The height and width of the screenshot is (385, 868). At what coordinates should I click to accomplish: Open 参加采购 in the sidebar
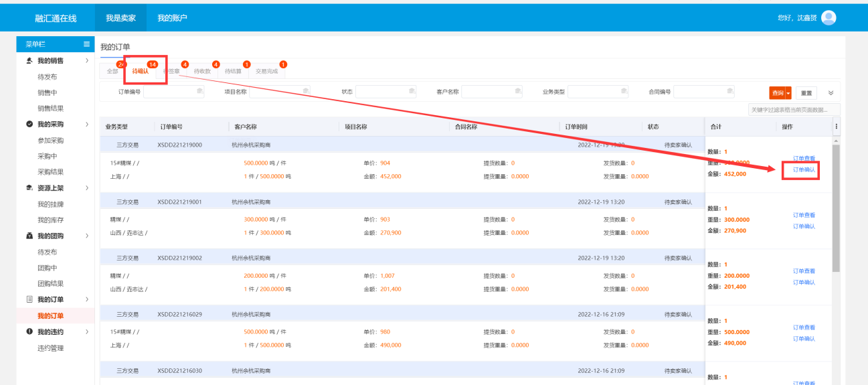coord(51,141)
